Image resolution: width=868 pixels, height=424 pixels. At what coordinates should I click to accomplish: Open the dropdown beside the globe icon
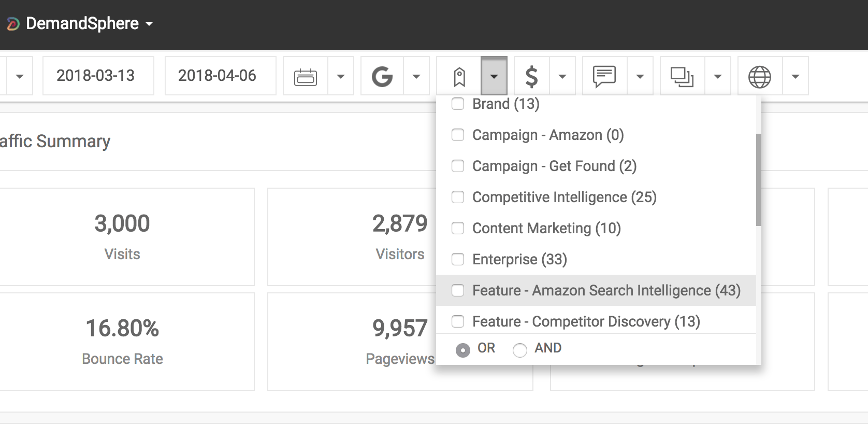795,77
